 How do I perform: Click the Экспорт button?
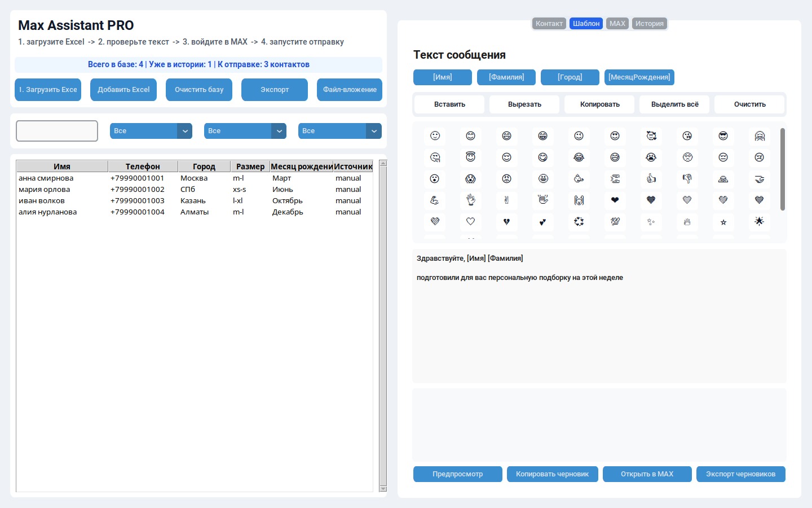tap(275, 90)
